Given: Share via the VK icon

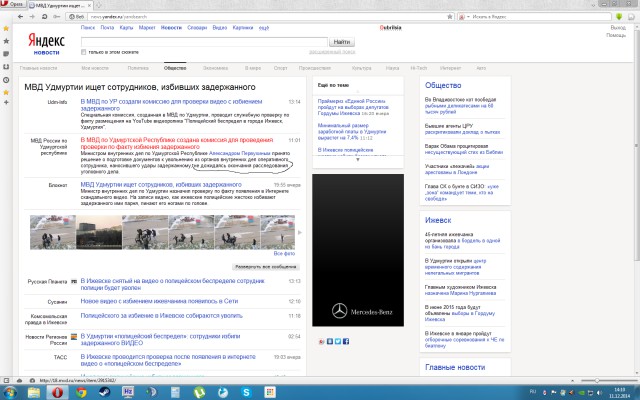Looking at the screenshot, I should coord(330,341).
